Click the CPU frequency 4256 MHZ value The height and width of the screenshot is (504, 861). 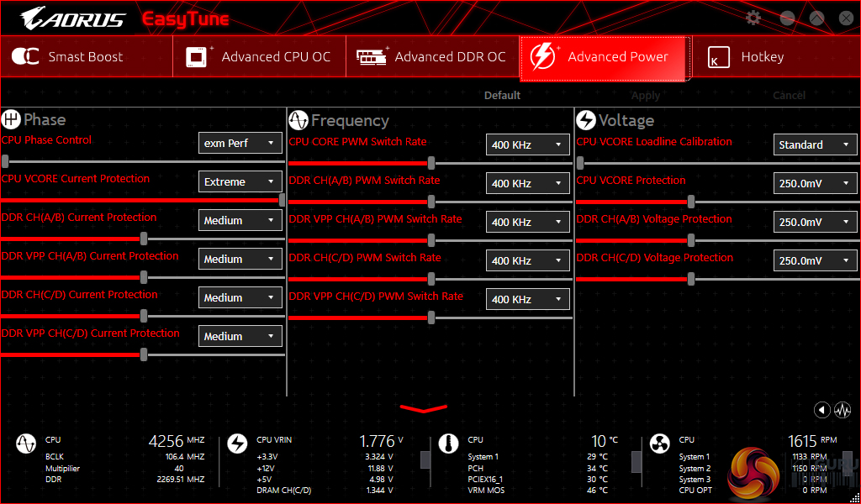tap(177, 441)
